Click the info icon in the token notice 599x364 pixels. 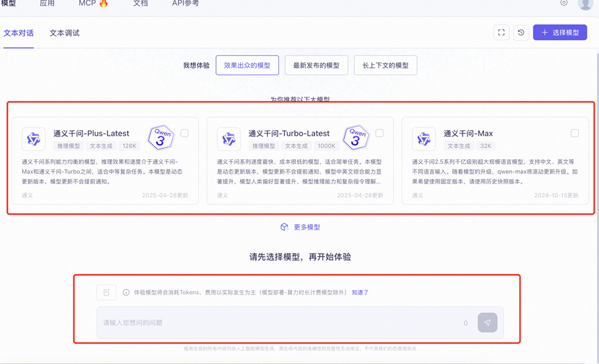(x=125, y=292)
